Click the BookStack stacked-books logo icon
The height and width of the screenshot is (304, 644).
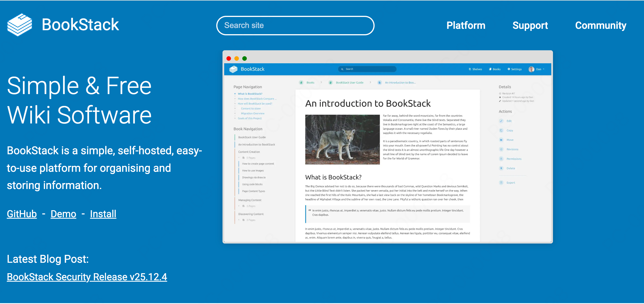(20, 25)
